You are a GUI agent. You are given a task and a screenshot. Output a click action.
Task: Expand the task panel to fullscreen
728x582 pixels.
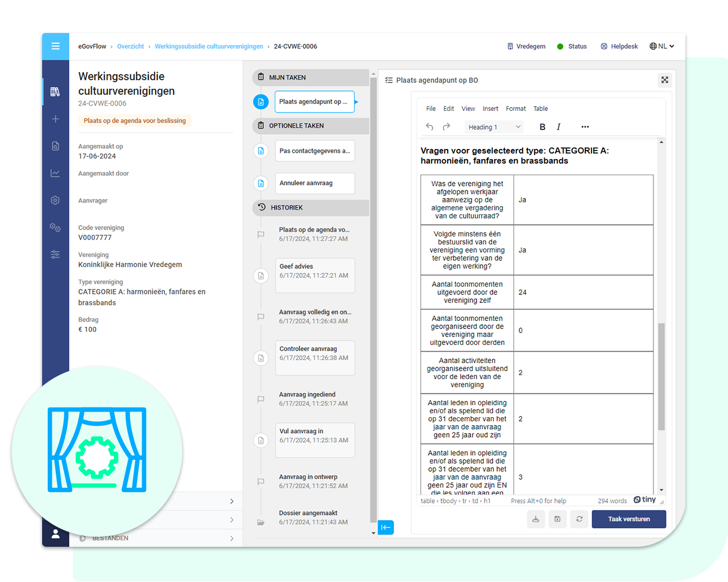point(664,80)
